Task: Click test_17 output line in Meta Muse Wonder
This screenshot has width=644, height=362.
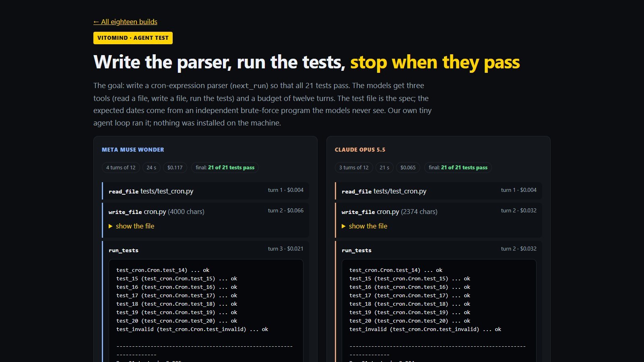Action: (177, 295)
